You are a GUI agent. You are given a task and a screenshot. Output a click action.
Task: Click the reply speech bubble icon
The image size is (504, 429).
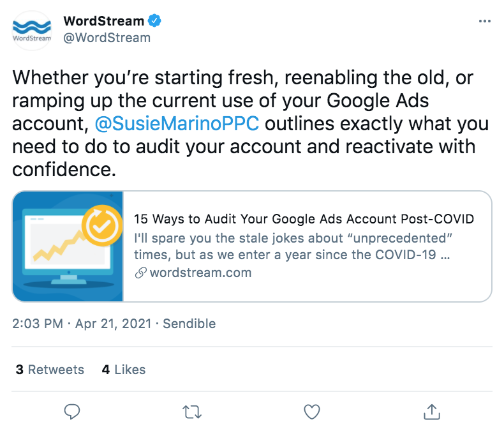72,411
